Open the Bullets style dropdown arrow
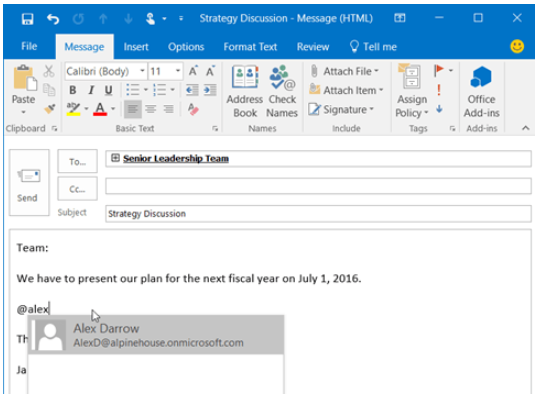This screenshot has height=400, width=539. 145,90
